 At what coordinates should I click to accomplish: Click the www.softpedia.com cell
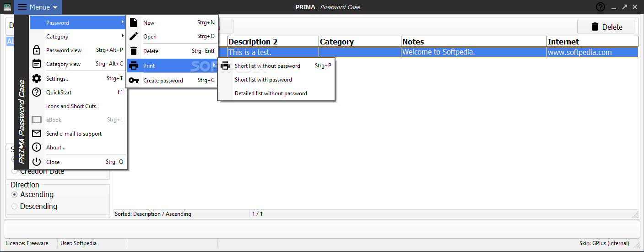[x=592, y=52]
